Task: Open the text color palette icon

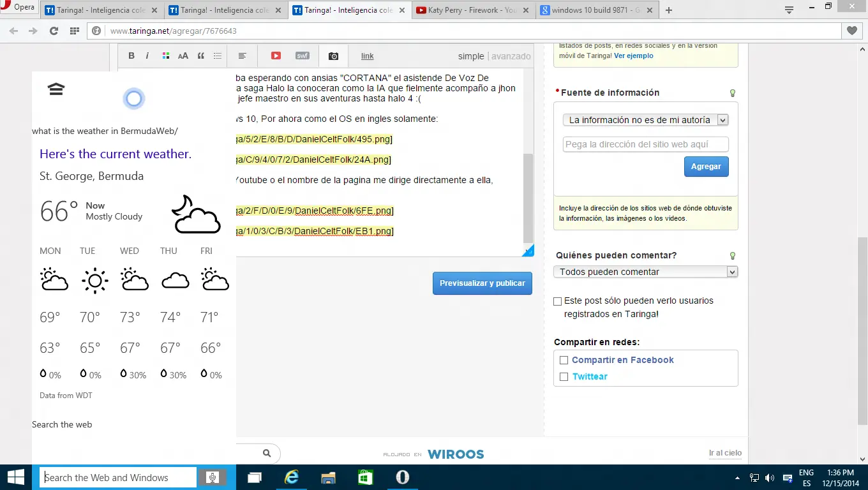Action: 165,56
